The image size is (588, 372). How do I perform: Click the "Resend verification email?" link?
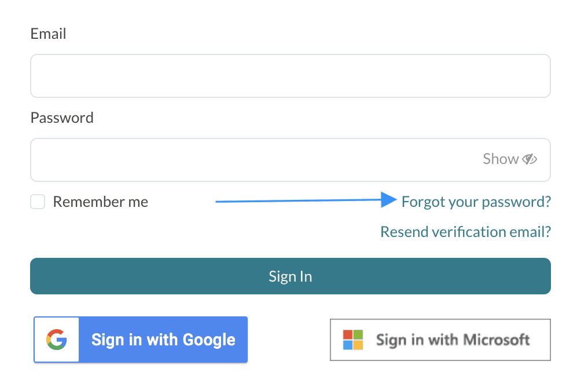(x=465, y=231)
